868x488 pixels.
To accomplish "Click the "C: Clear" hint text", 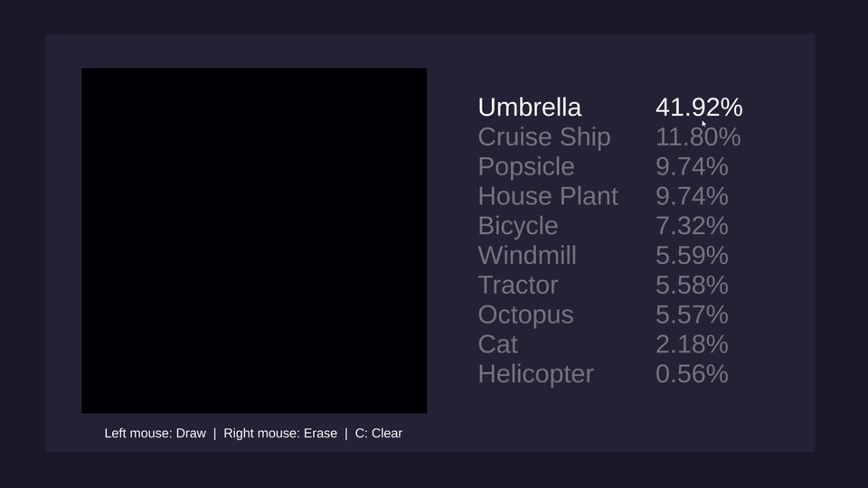I will [x=378, y=434].
